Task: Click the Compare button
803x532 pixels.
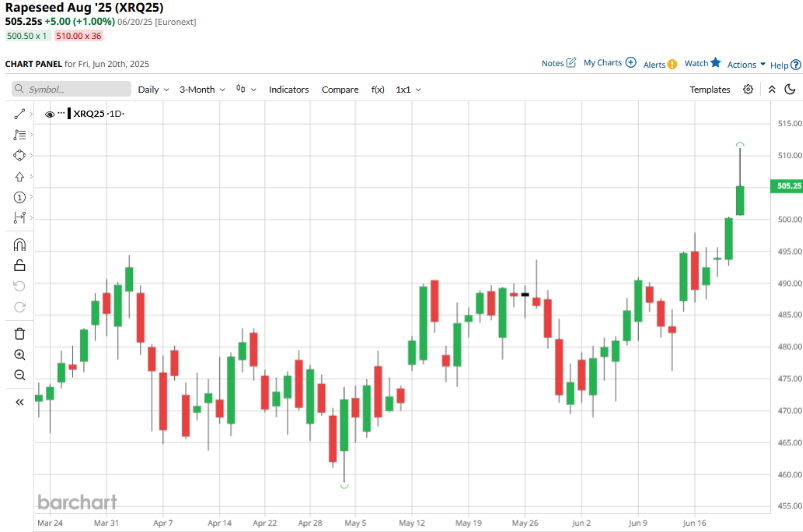Action: pos(340,90)
